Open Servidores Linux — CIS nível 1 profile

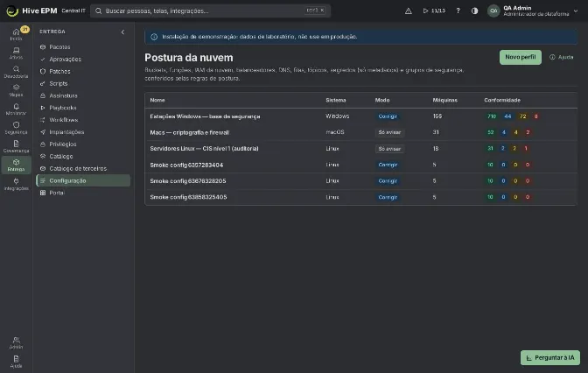[204, 149]
